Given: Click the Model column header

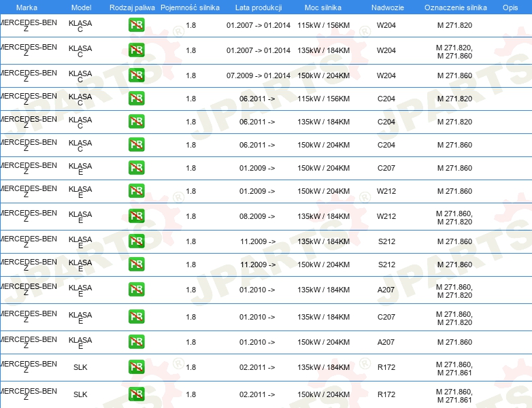Looking at the screenshot, I should [82, 7].
